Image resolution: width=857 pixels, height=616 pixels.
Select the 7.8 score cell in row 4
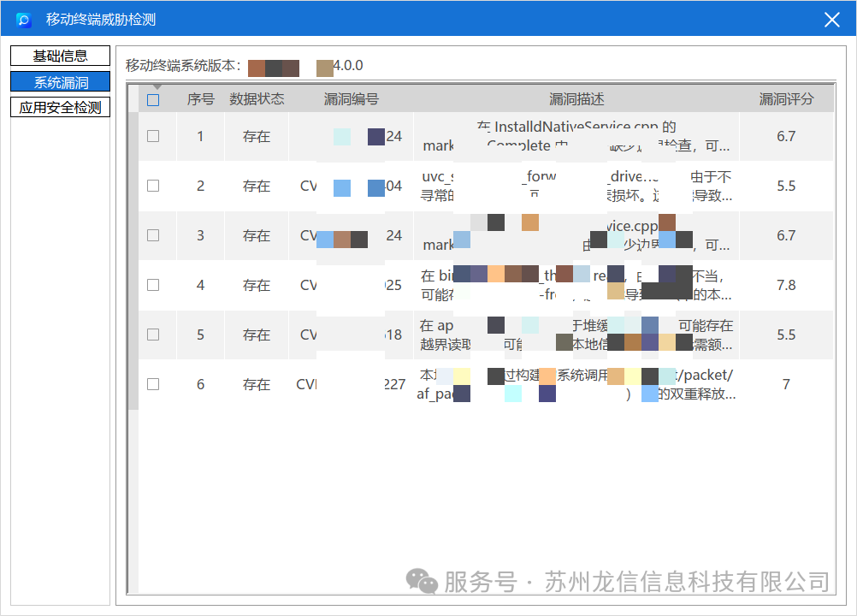point(786,285)
